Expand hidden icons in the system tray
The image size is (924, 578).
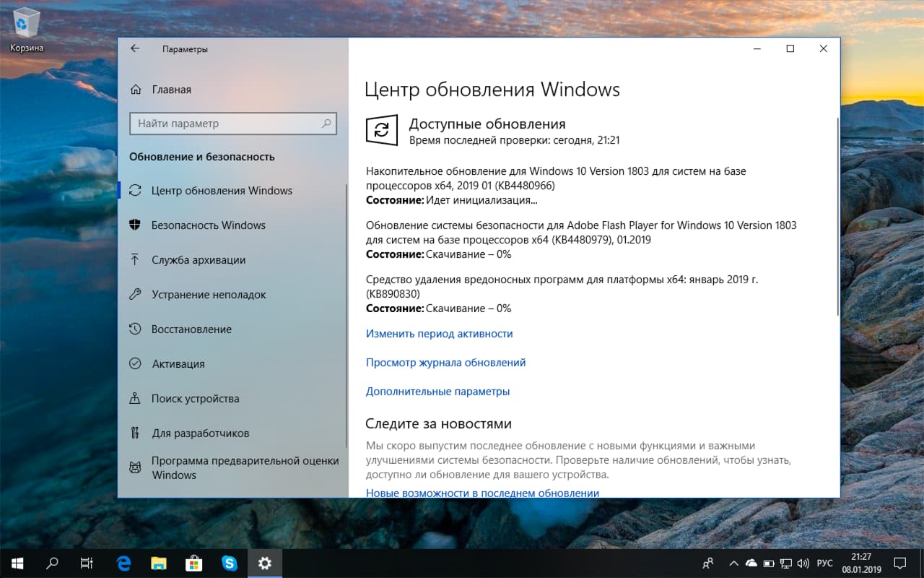(733, 563)
